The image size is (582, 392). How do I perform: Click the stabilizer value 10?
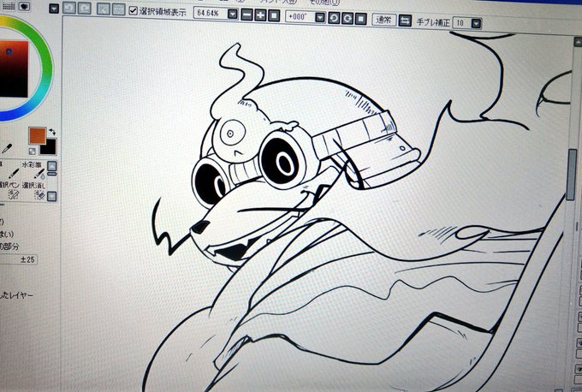461,23
